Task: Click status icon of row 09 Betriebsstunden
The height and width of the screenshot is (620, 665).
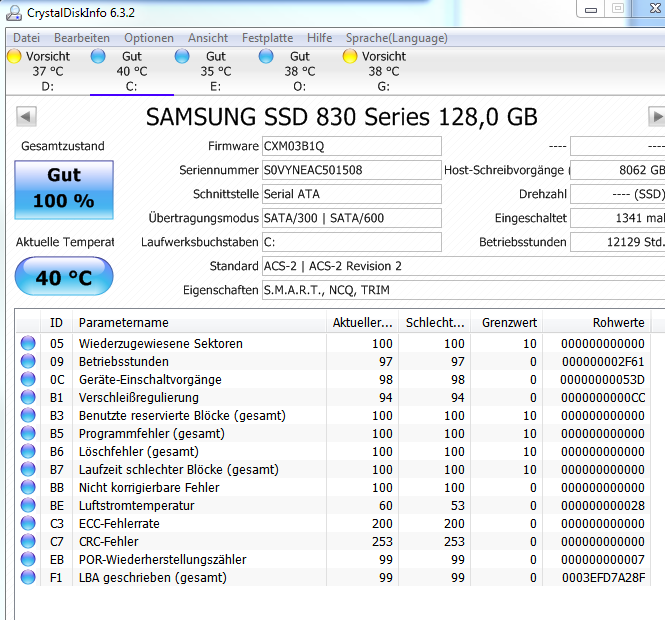Action: point(28,361)
